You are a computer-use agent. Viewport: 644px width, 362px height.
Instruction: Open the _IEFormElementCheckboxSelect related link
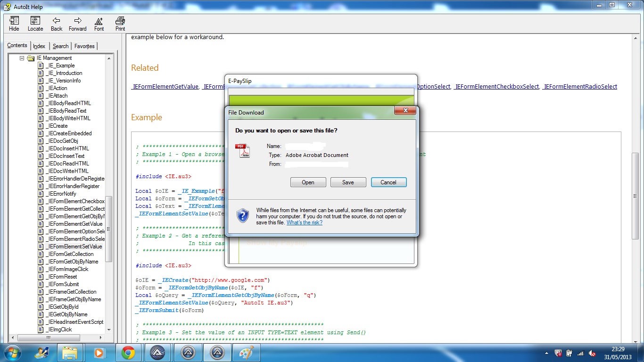pos(497,87)
